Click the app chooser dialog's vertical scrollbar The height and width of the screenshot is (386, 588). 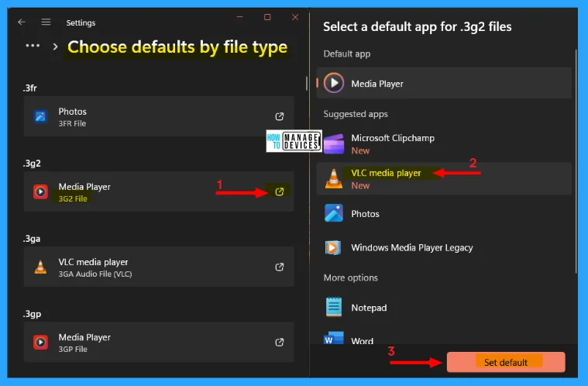[576, 161]
